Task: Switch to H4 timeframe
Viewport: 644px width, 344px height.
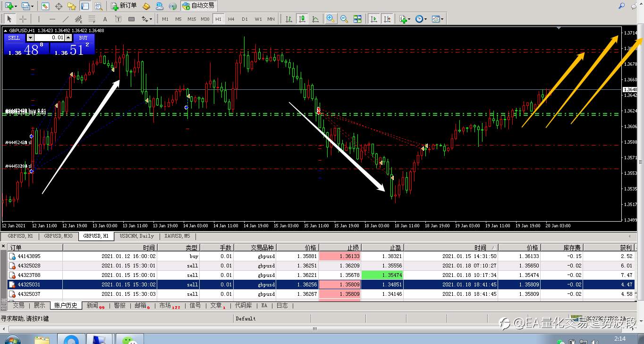Action: [231, 19]
